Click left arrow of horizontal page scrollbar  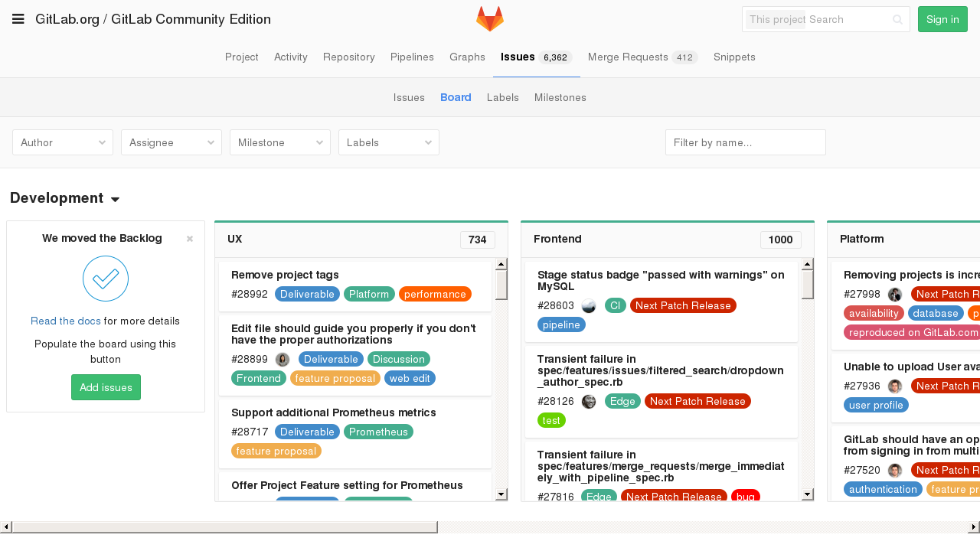tap(5, 527)
